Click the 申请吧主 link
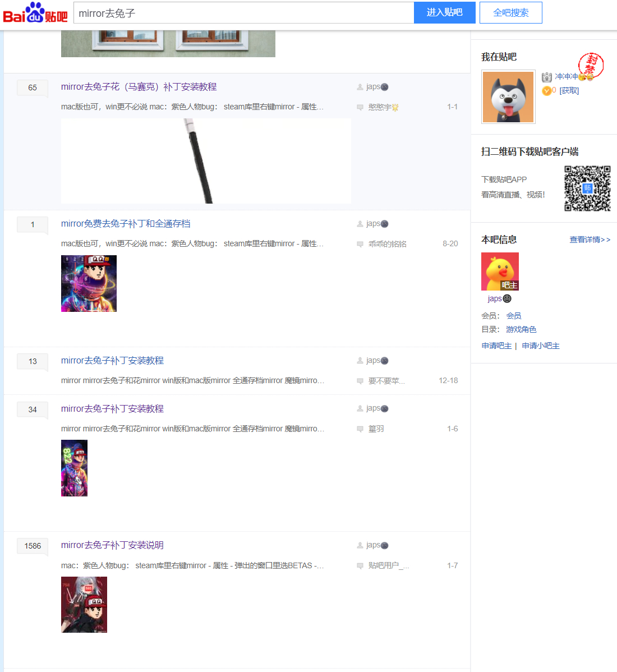 coord(496,346)
